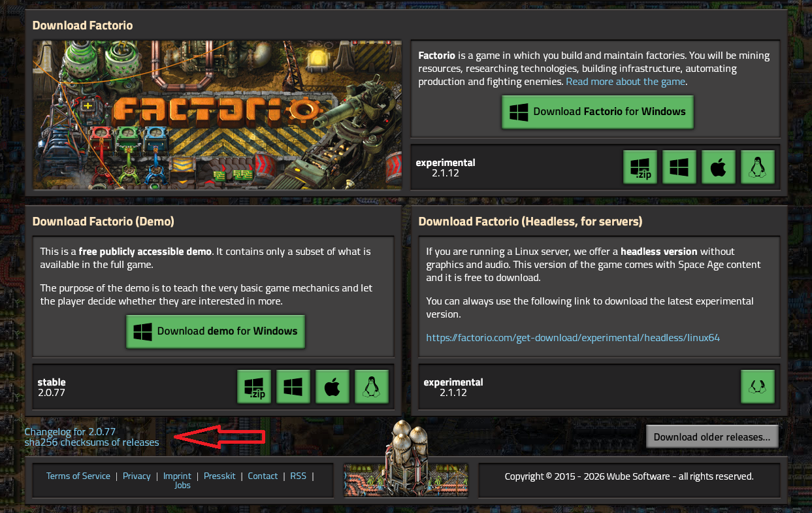Click the Factorio logo banner image
Screen dimensions: 812x513
(x=217, y=115)
